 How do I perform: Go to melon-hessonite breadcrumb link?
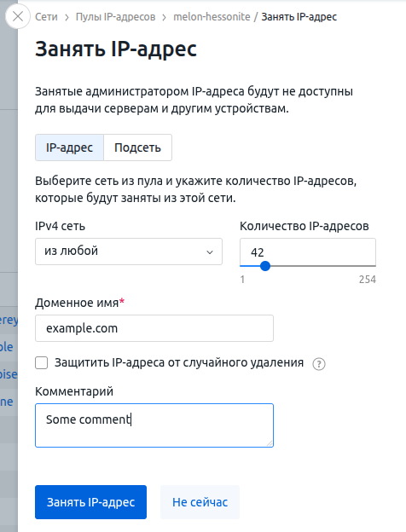(x=212, y=17)
